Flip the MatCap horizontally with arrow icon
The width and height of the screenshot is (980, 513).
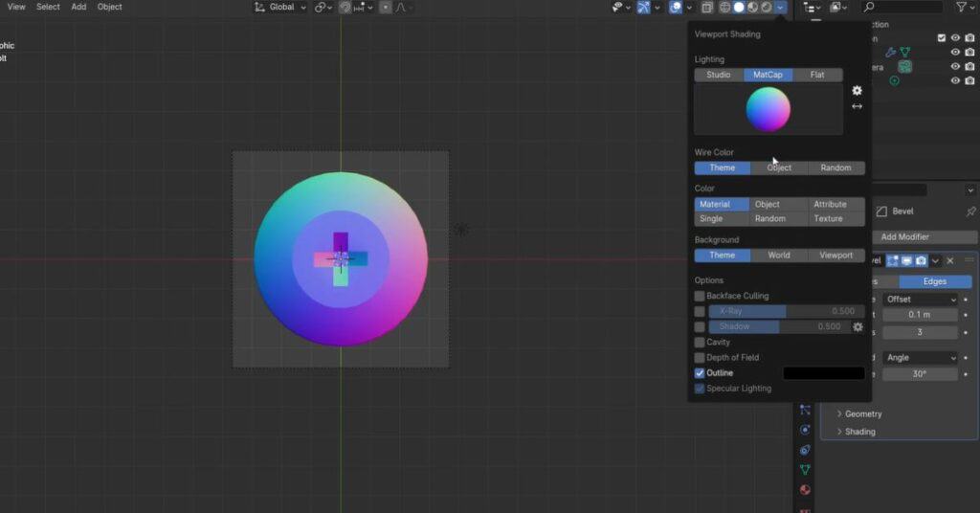tap(857, 106)
